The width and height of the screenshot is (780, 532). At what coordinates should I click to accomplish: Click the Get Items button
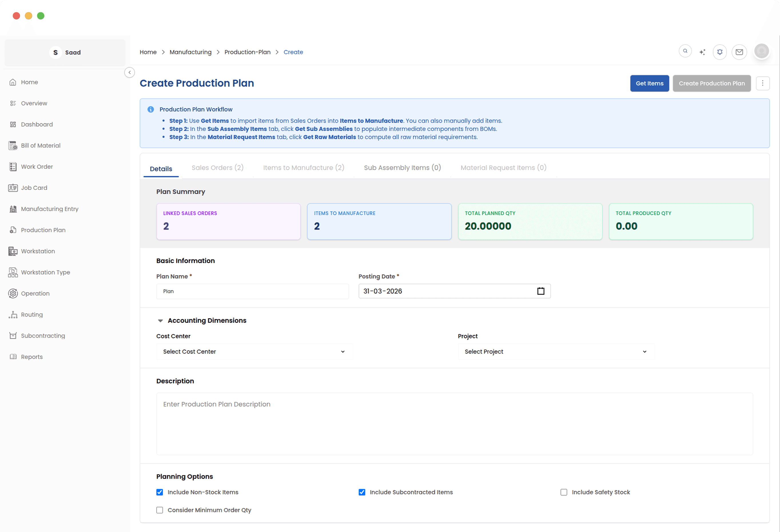click(x=649, y=83)
